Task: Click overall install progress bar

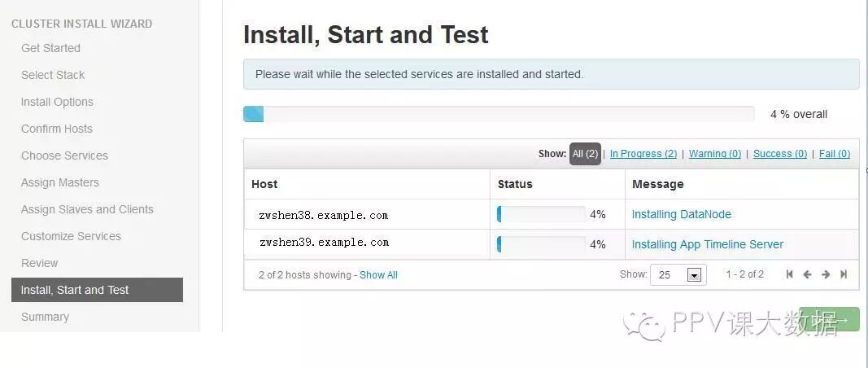Action: [x=498, y=114]
